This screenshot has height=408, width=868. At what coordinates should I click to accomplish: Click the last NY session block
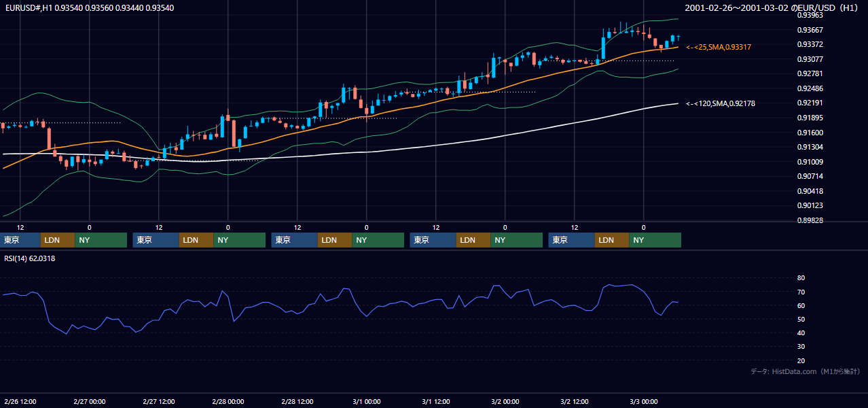coord(655,240)
